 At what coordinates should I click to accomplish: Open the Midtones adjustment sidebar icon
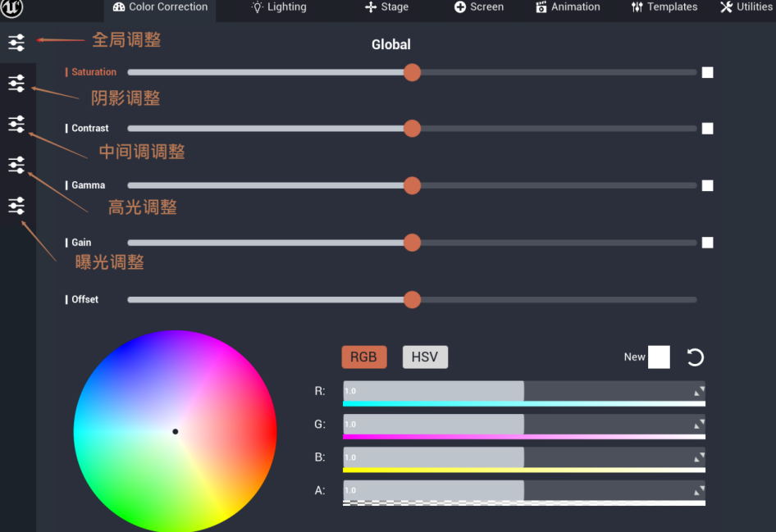tap(16, 124)
